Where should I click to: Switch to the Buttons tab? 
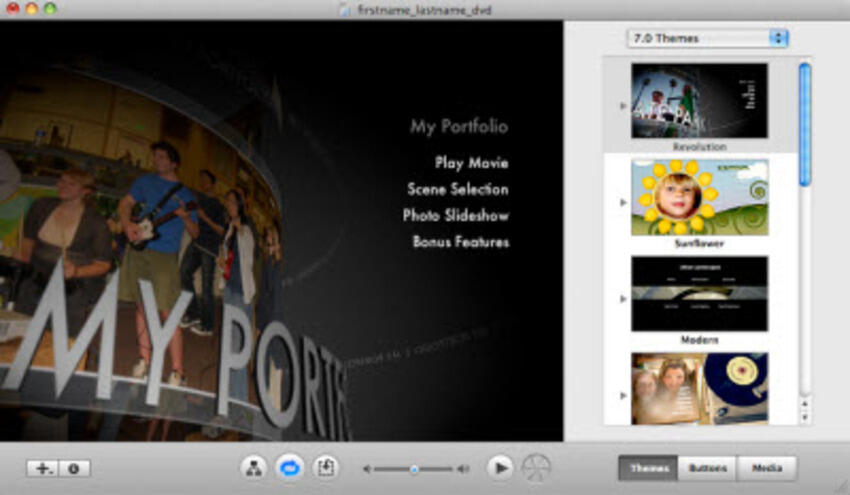coord(707,468)
